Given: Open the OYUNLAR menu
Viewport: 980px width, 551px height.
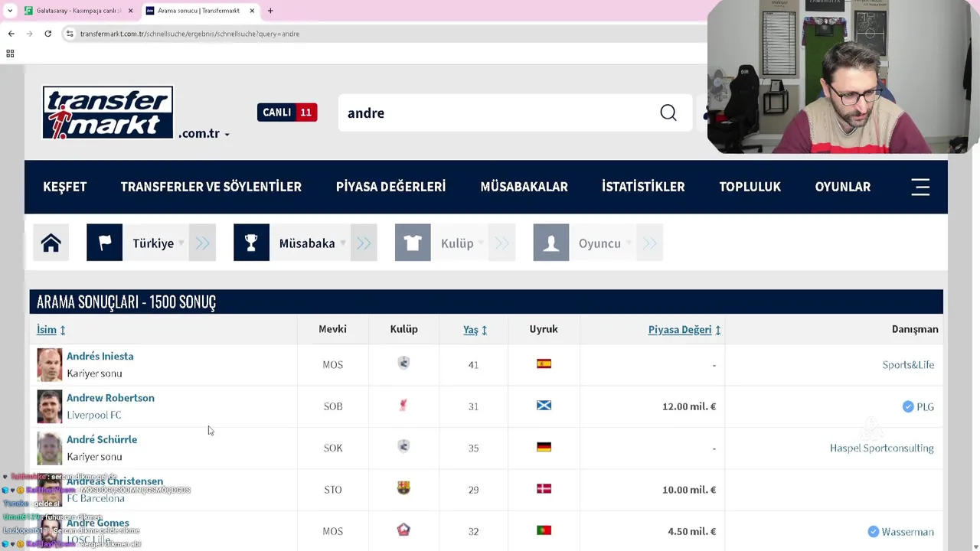Looking at the screenshot, I should click(x=843, y=187).
